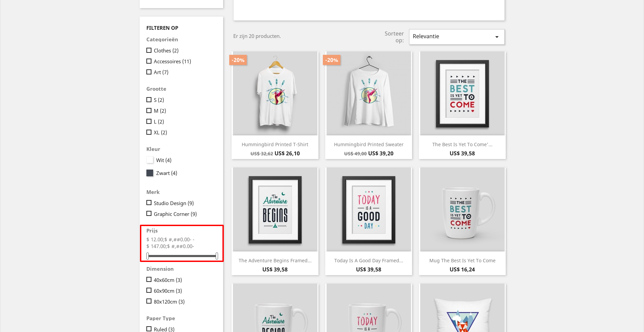This screenshot has height=332, width=644.
Task: Click the crossed-out US$ 32,62 price
Action: tap(262, 154)
